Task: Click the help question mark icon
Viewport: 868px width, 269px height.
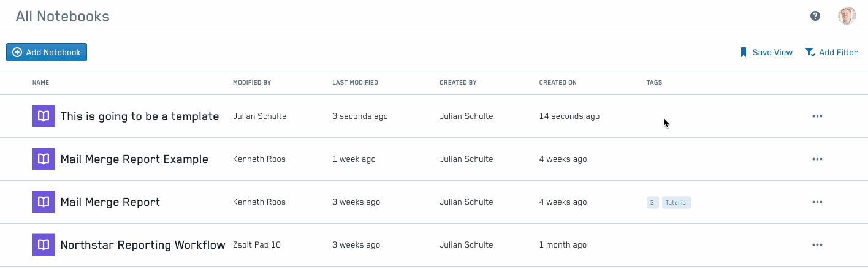Action: 815,16
